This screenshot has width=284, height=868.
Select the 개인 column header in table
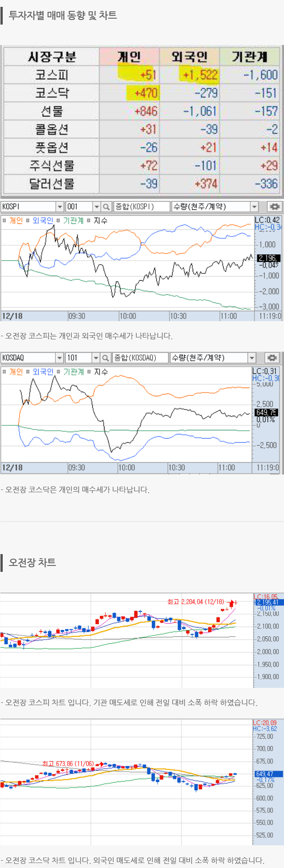(129, 57)
